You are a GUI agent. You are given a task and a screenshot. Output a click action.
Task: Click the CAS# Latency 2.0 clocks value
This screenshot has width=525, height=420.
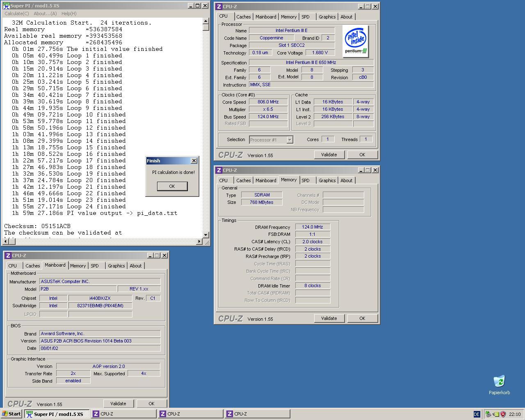click(x=313, y=242)
